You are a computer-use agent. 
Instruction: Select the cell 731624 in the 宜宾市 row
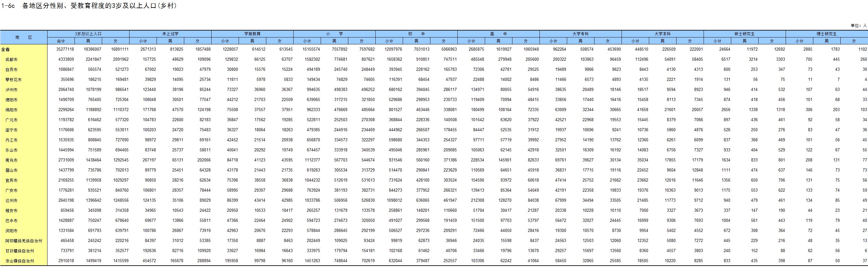[x=395, y=181]
